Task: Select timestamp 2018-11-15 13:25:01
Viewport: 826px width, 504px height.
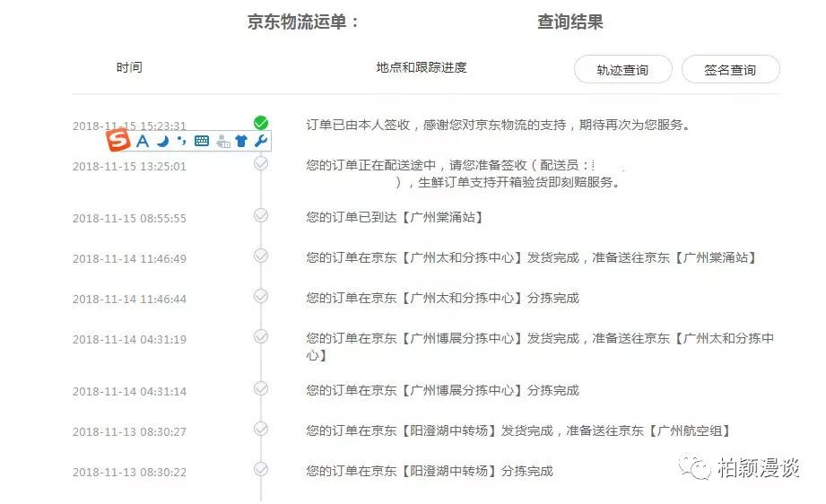Action: [x=129, y=167]
